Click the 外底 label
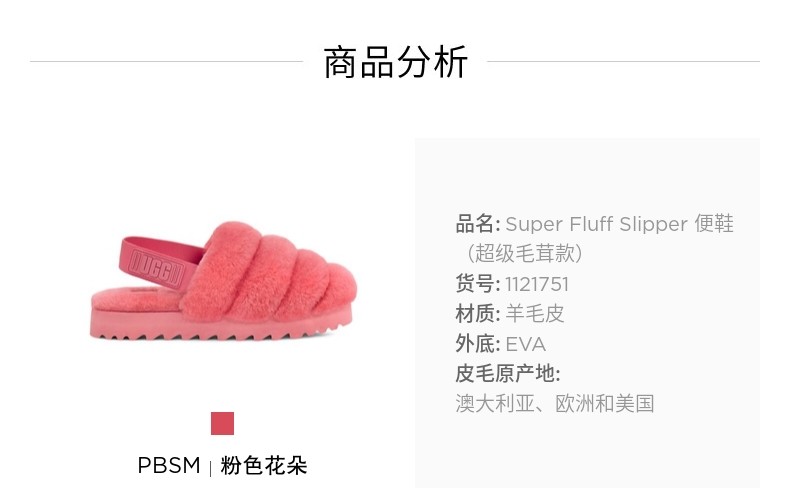Screen dimensions: 790x488 478,344
